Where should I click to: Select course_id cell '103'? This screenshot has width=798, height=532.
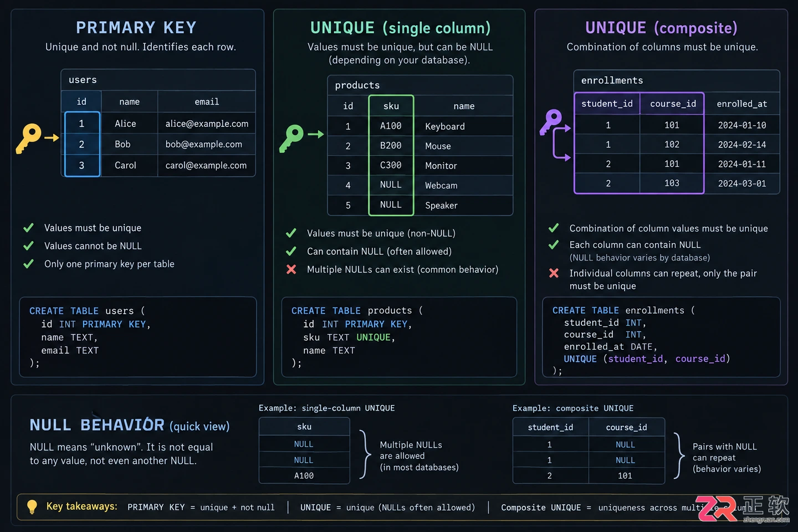(x=672, y=183)
